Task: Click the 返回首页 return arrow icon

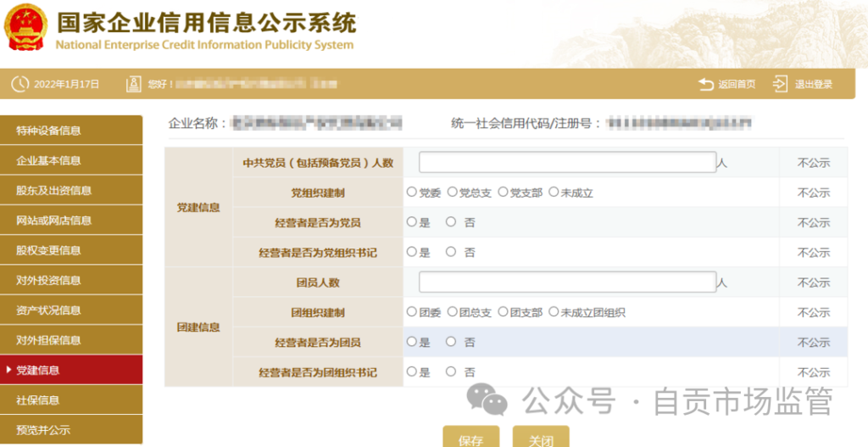Action: [x=706, y=84]
